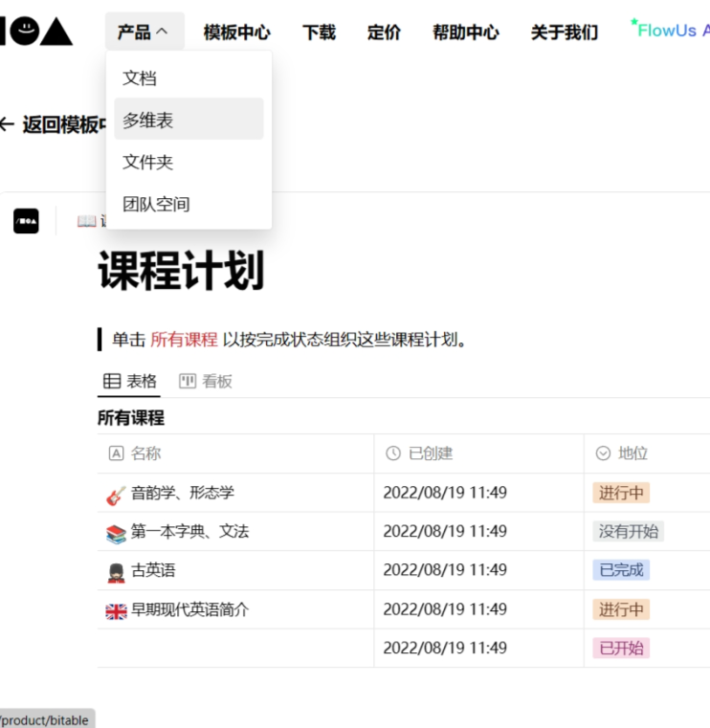Open the FlowUs AI link
The width and height of the screenshot is (710, 728).
coord(670,30)
